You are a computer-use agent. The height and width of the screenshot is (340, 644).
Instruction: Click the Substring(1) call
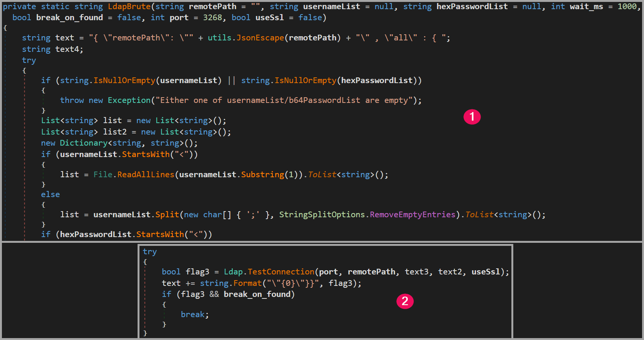(x=269, y=175)
